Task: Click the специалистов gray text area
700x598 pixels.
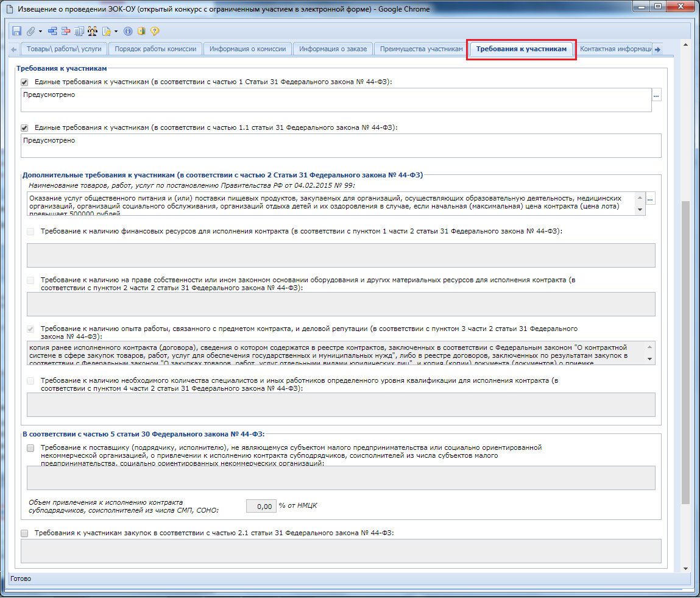Action: click(x=341, y=405)
